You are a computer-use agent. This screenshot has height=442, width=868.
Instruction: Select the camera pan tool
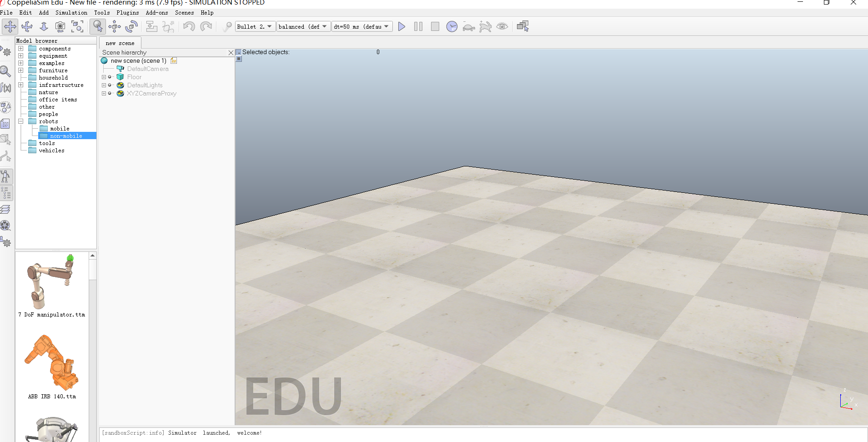tap(10, 26)
